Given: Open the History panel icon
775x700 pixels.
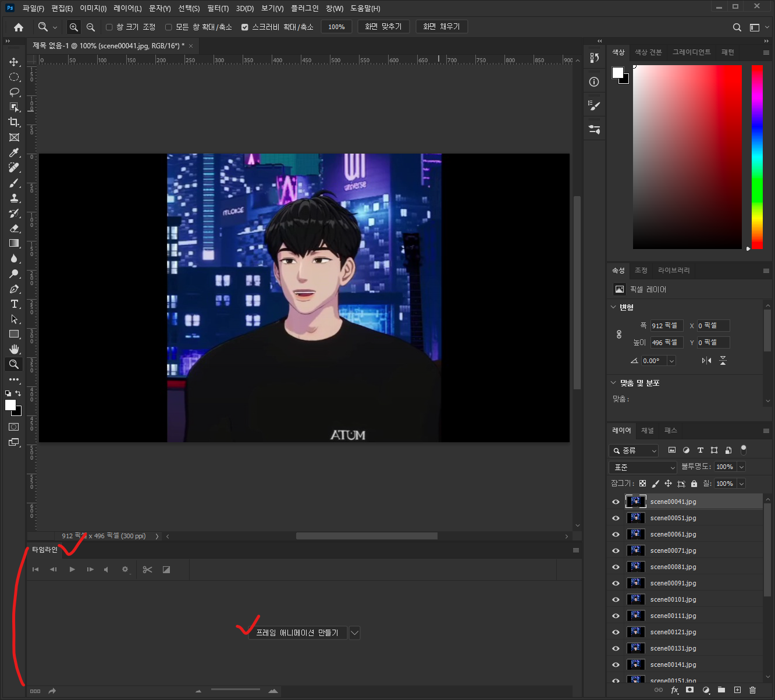Looking at the screenshot, I should pyautogui.click(x=594, y=58).
